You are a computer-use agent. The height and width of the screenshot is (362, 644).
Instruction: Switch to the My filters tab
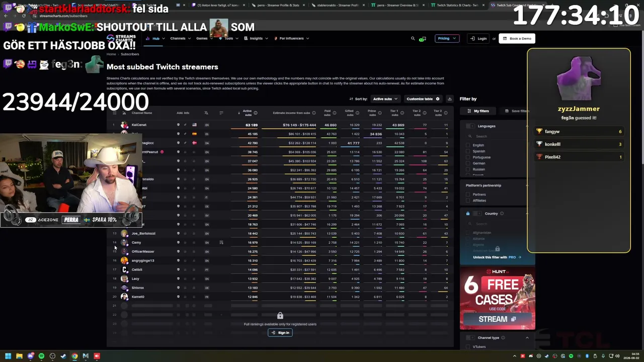point(478,111)
